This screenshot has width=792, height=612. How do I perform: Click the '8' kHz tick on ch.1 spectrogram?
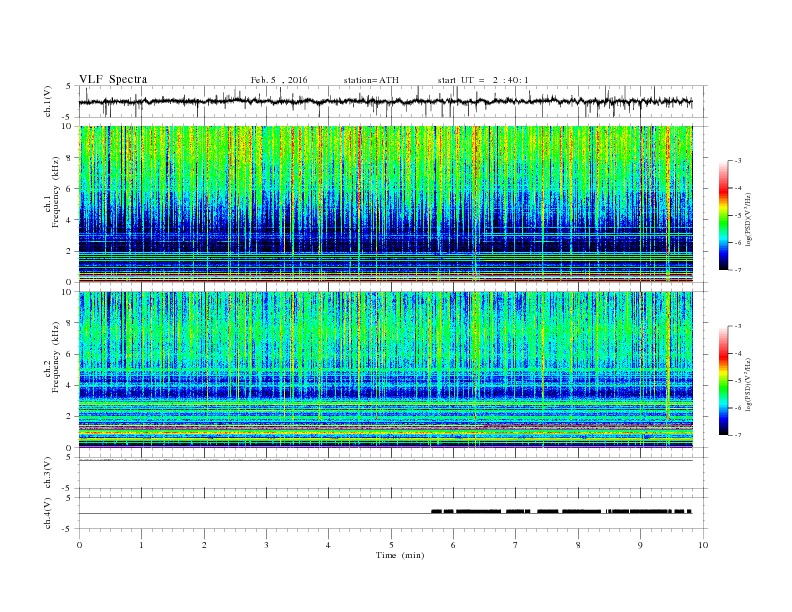coord(70,158)
